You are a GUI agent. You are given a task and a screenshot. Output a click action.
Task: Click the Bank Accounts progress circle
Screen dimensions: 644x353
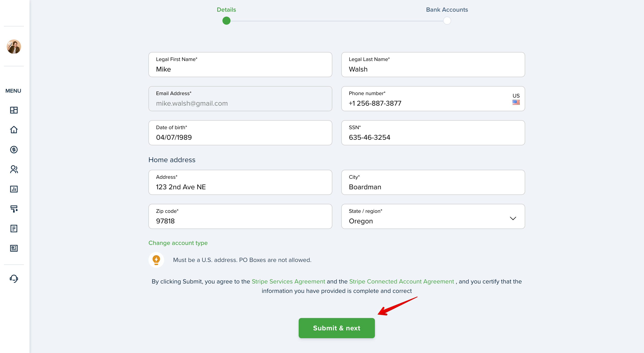click(x=447, y=21)
